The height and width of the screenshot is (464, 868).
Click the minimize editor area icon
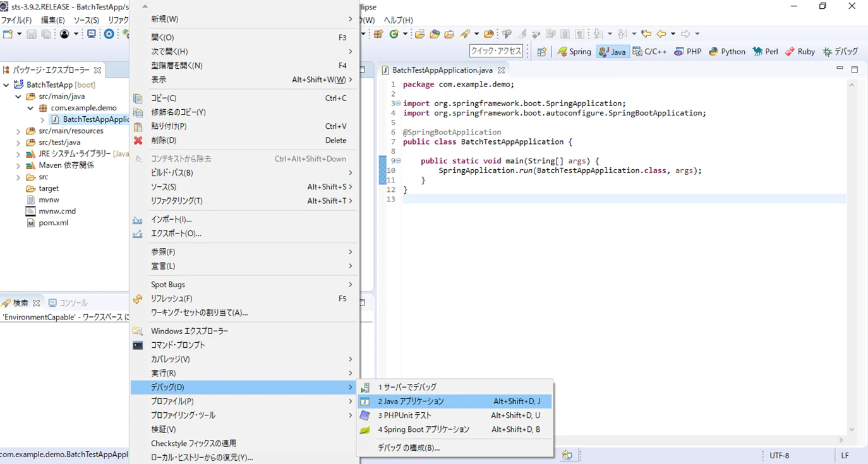[840, 68]
